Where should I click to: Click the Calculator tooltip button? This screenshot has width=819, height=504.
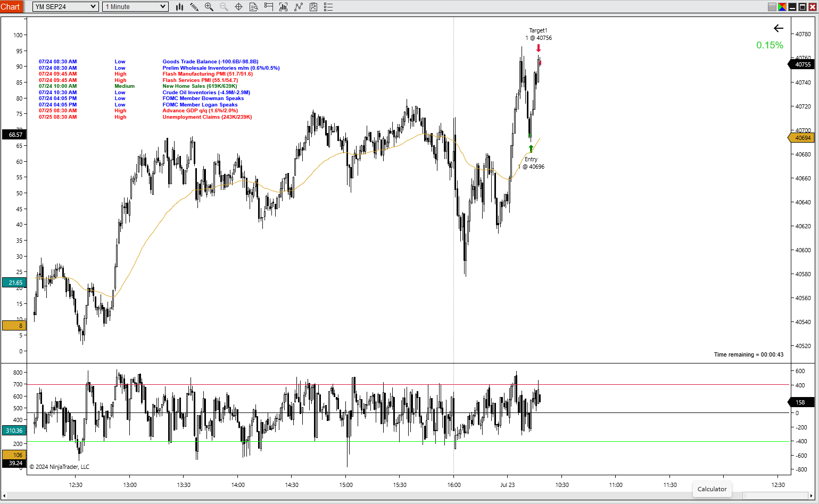click(712, 489)
